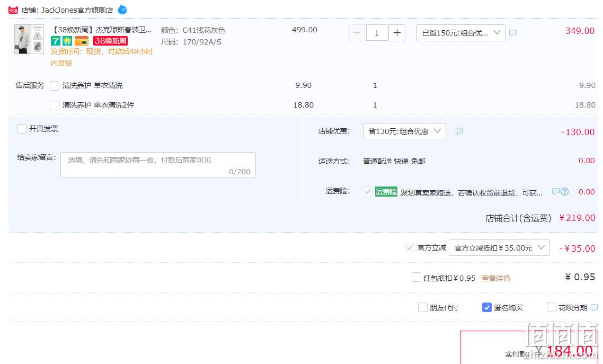The width and height of the screenshot is (603, 364).
Task: Enable the 朋友代付 checkbox
Action: [423, 307]
